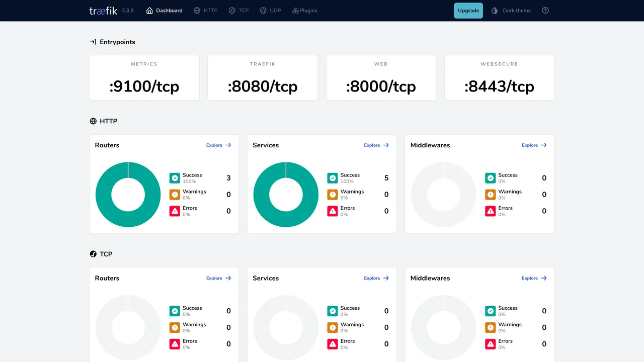
Task: Open the WEB :8000/tcp entrypoint card
Action: 381,78
